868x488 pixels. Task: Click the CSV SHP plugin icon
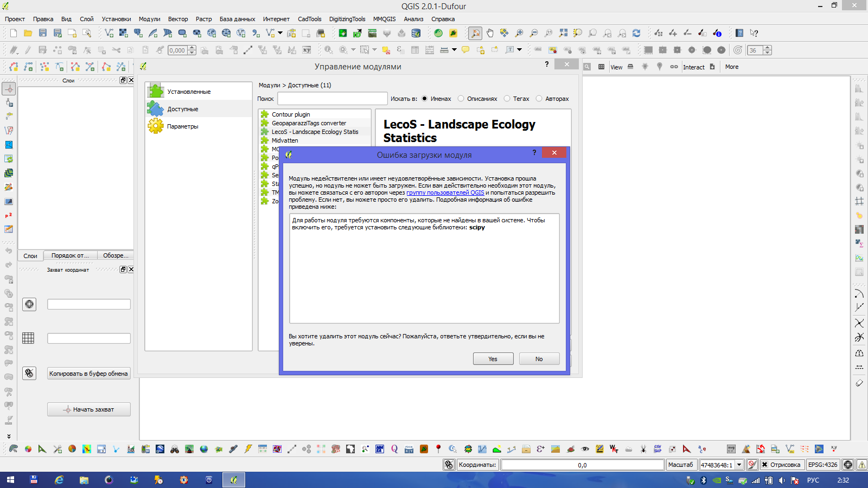658,449
